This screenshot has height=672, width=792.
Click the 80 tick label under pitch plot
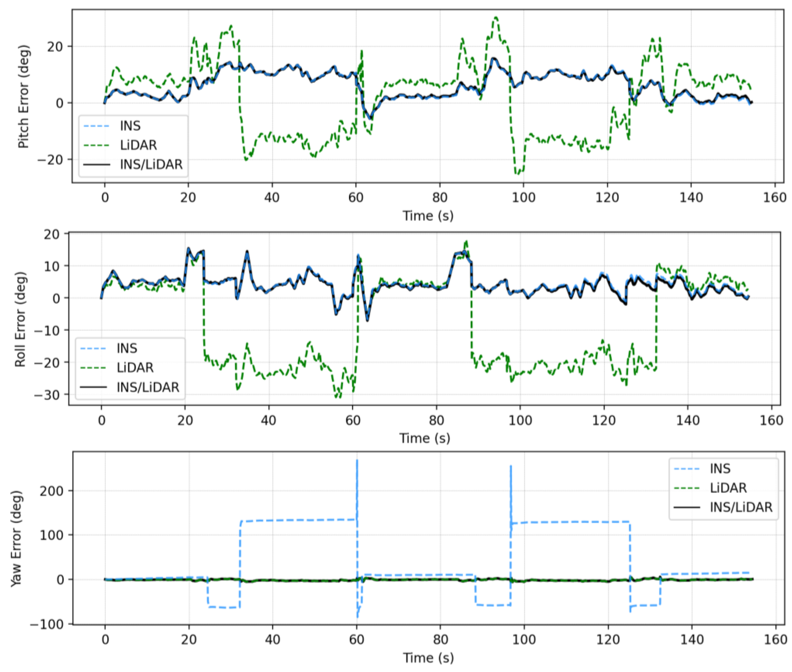click(x=440, y=198)
